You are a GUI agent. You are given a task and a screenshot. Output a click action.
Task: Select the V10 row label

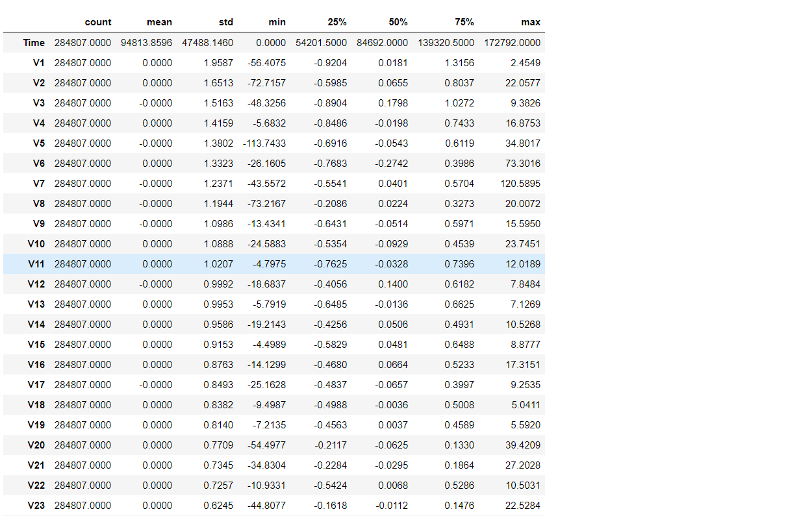coord(36,244)
